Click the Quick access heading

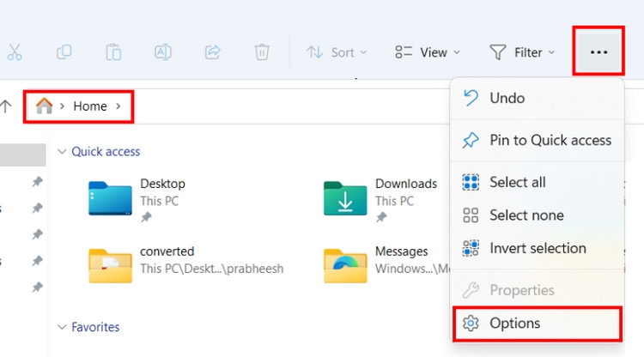click(106, 151)
